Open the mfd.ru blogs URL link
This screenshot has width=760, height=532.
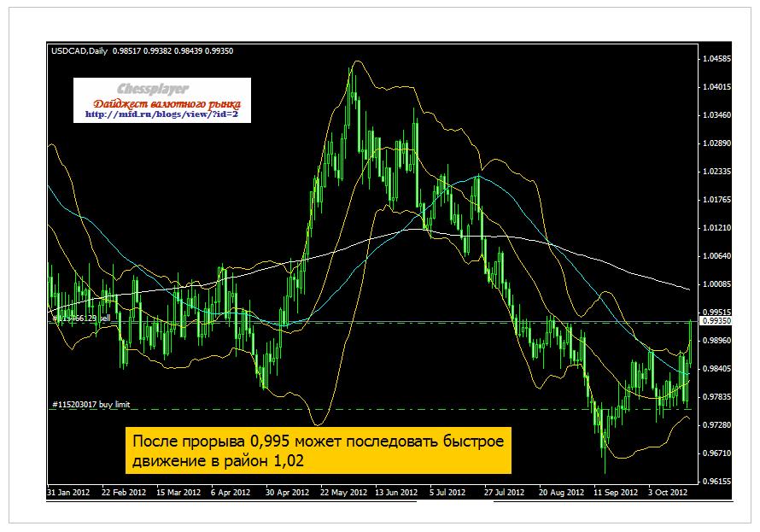161,114
